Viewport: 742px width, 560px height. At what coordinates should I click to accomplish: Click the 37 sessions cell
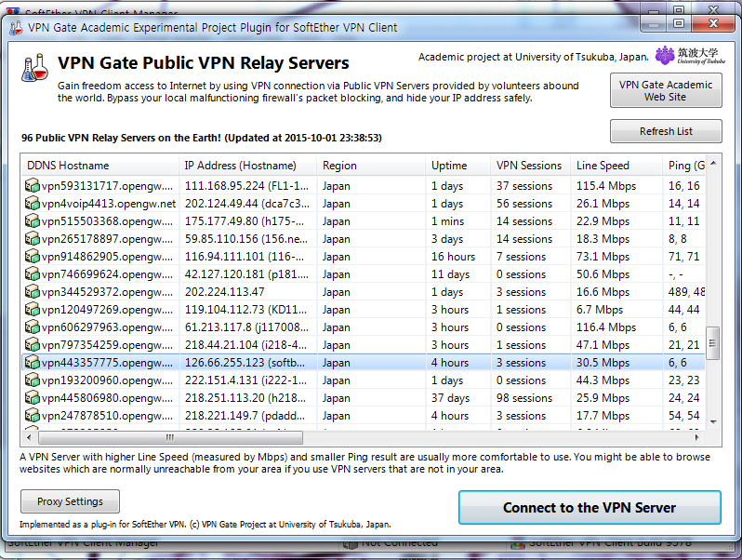524,185
